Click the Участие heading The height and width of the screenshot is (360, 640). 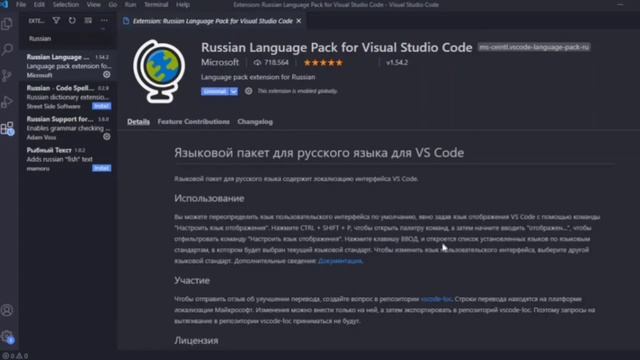pos(192,280)
